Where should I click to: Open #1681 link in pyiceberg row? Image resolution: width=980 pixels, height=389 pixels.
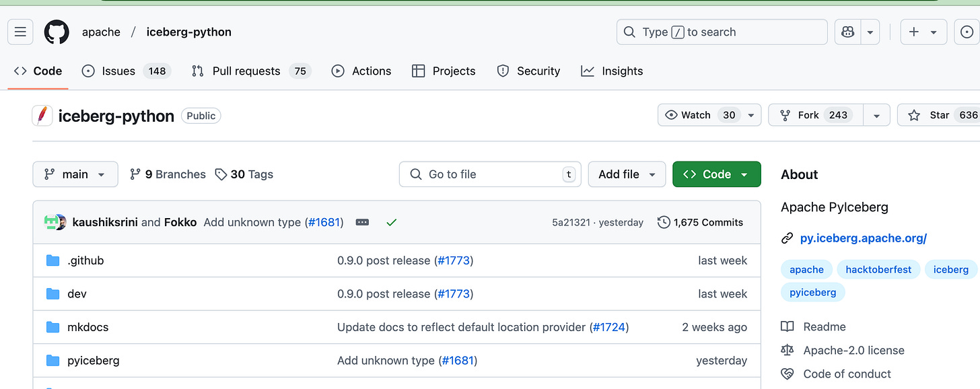click(458, 361)
